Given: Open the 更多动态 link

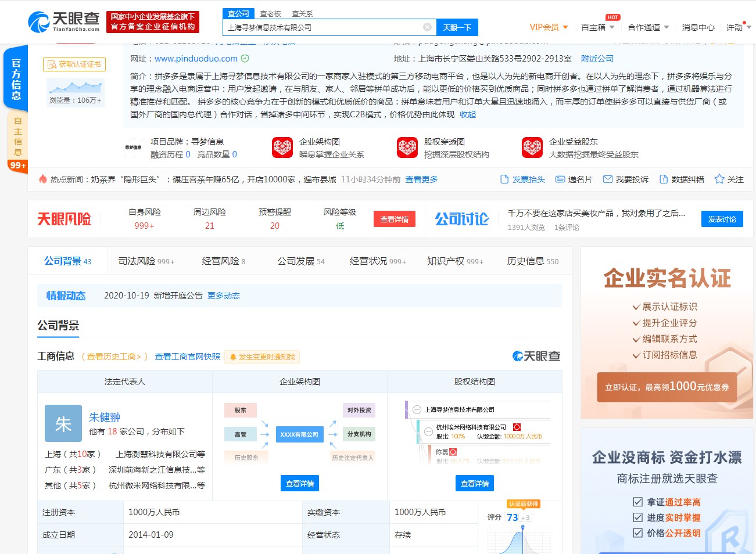Looking at the screenshot, I should point(224,296).
